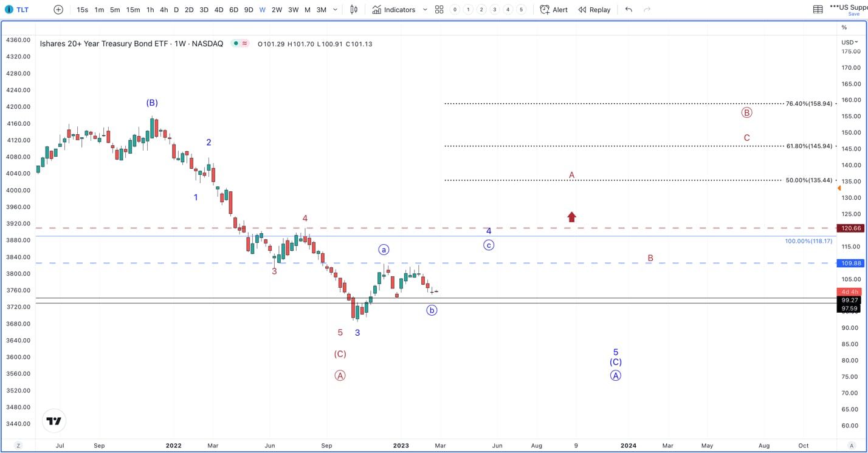Click the add symbol plus icon
The height and width of the screenshot is (453, 868).
[58, 10]
